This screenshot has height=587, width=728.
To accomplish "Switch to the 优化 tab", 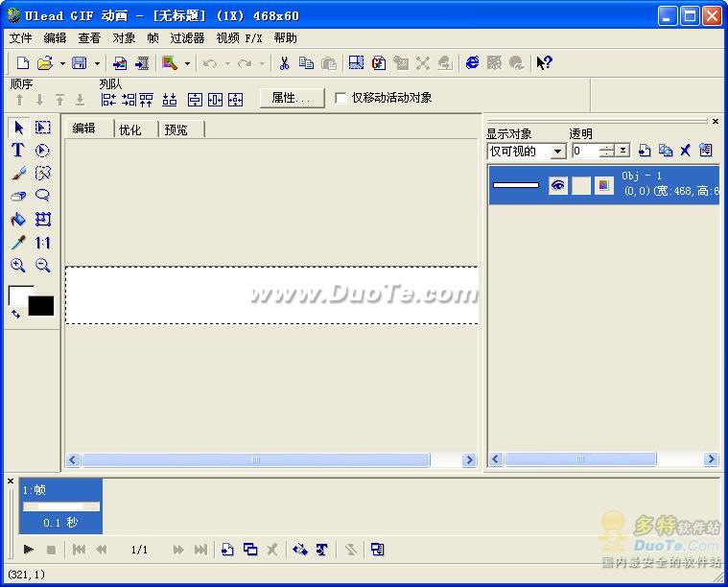I will coord(130,129).
